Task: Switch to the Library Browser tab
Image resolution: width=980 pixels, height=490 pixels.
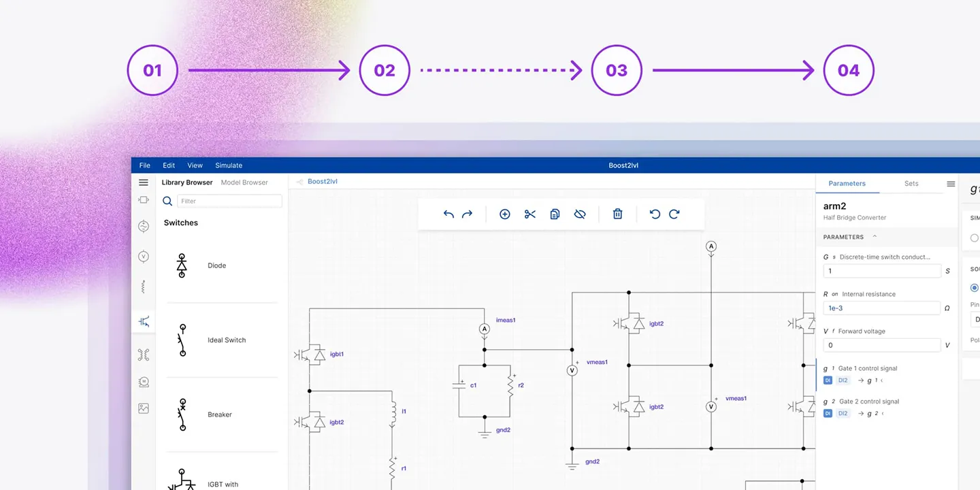Action: coord(187,182)
